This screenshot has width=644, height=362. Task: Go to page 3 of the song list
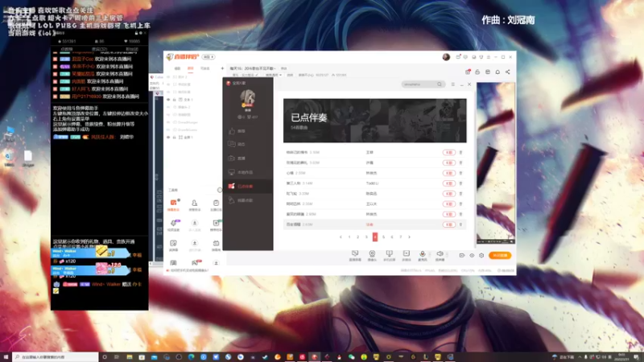coord(366,237)
